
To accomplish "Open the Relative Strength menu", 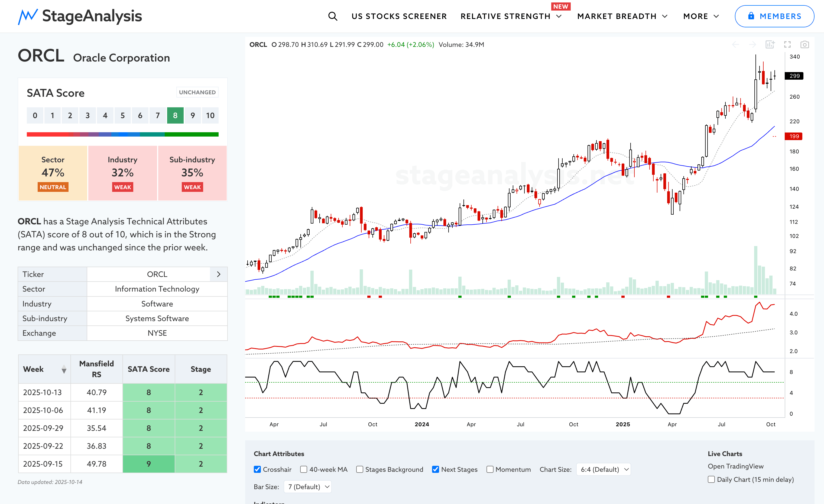I will tap(511, 16).
